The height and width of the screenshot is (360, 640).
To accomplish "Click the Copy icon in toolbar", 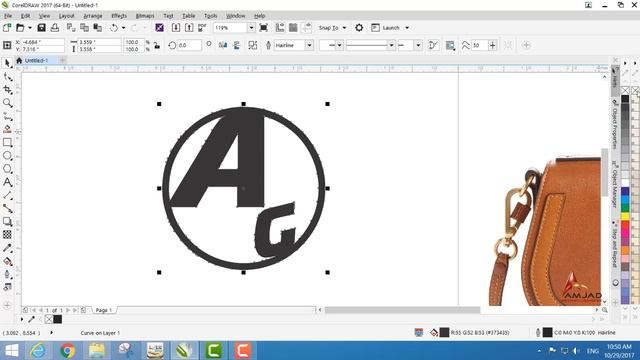I will [x=84, y=28].
